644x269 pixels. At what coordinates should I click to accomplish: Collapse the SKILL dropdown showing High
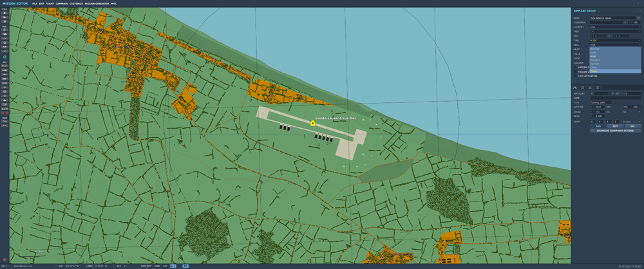tap(615, 45)
